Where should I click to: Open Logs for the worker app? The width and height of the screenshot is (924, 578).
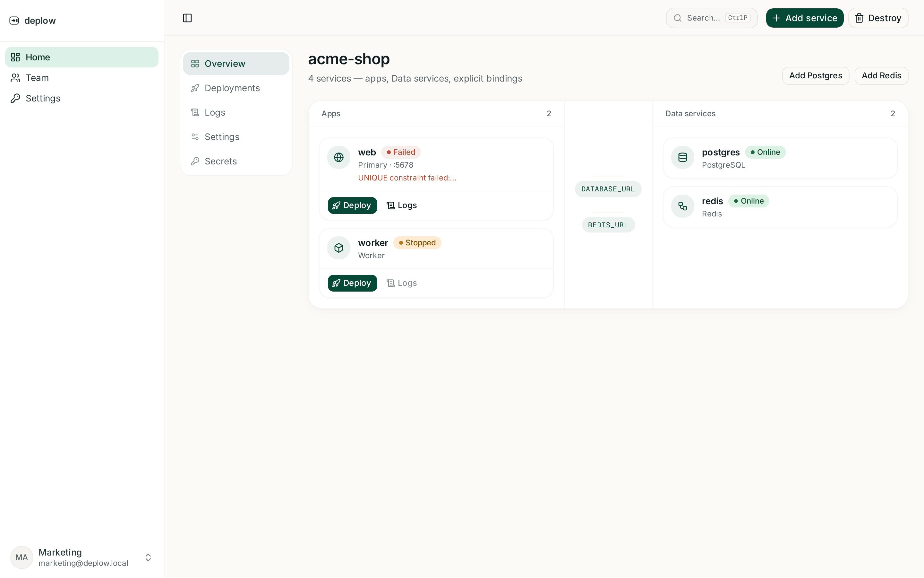pyautogui.click(x=402, y=283)
